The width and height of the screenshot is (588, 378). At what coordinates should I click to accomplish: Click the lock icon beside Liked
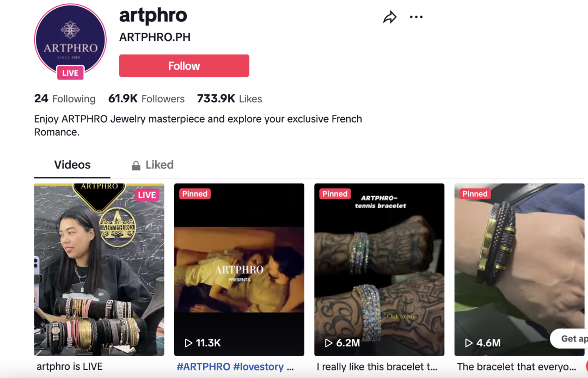(136, 166)
